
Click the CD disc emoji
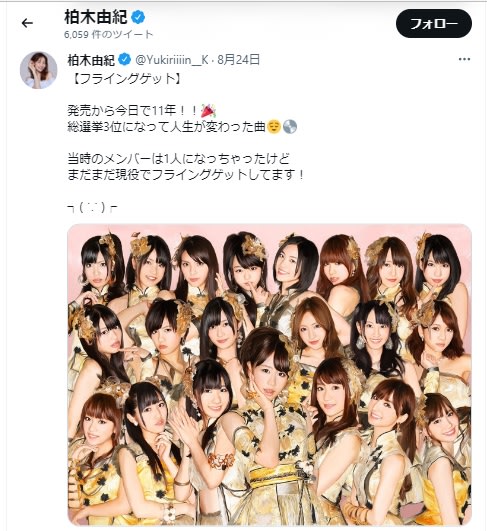(290, 127)
